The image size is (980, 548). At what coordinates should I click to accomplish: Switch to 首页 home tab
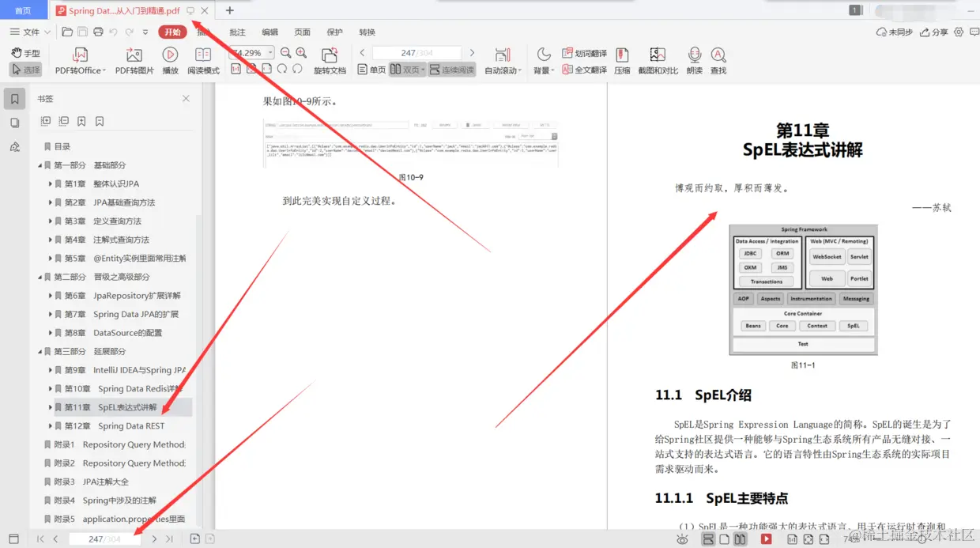pos(23,10)
